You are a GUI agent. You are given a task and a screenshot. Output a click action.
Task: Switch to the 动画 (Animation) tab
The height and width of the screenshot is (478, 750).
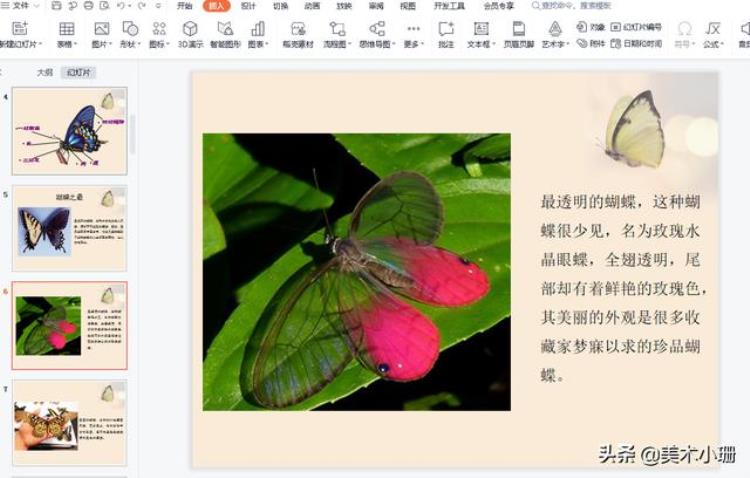click(312, 6)
